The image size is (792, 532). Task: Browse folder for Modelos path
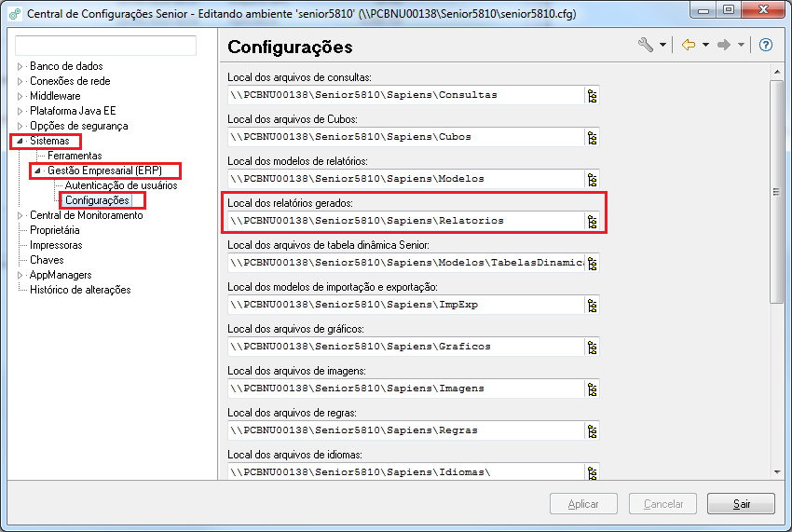(591, 179)
